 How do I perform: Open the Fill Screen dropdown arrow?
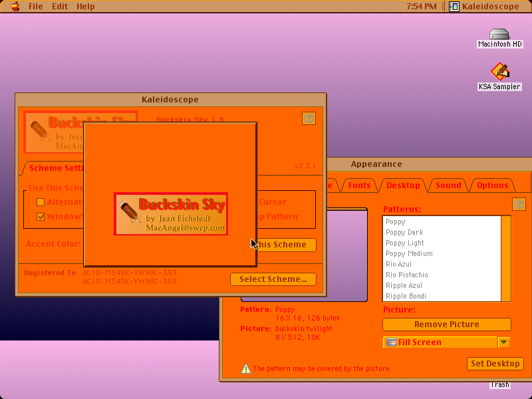click(504, 342)
